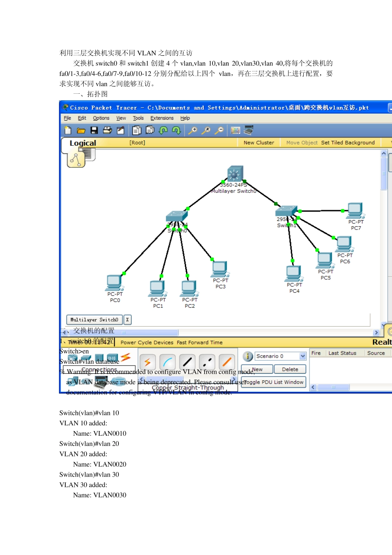
Task: Open the drawing palette icon
Action: (x=236, y=130)
